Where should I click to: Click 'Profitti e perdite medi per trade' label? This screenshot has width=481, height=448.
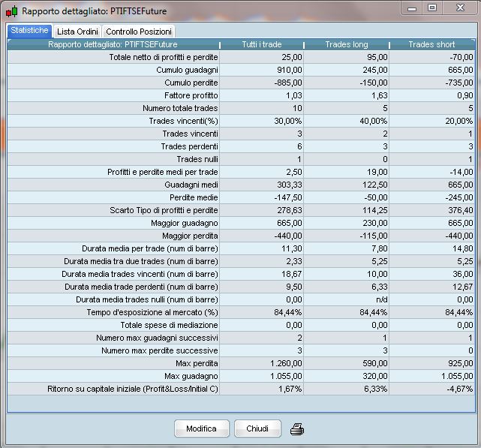(x=163, y=172)
